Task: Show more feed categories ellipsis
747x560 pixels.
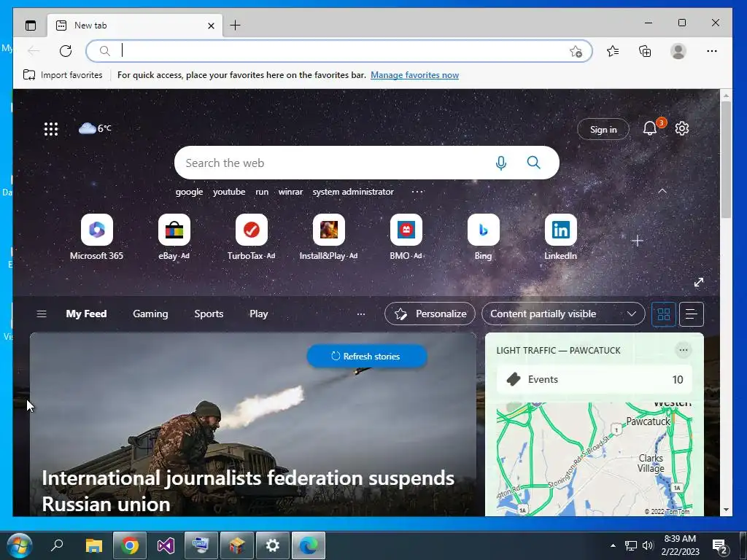Action: [360, 314]
